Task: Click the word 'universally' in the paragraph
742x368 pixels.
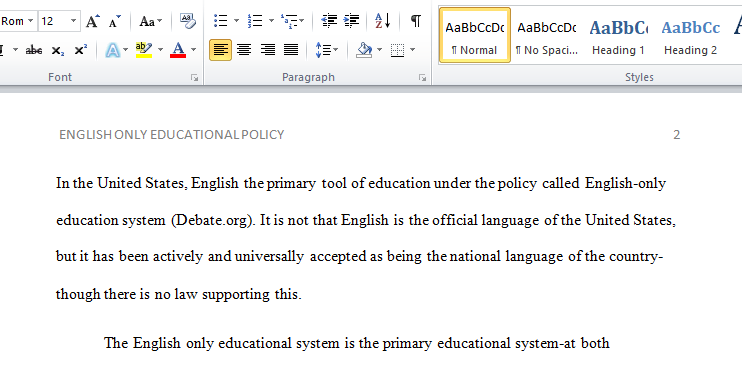Action: [269, 257]
